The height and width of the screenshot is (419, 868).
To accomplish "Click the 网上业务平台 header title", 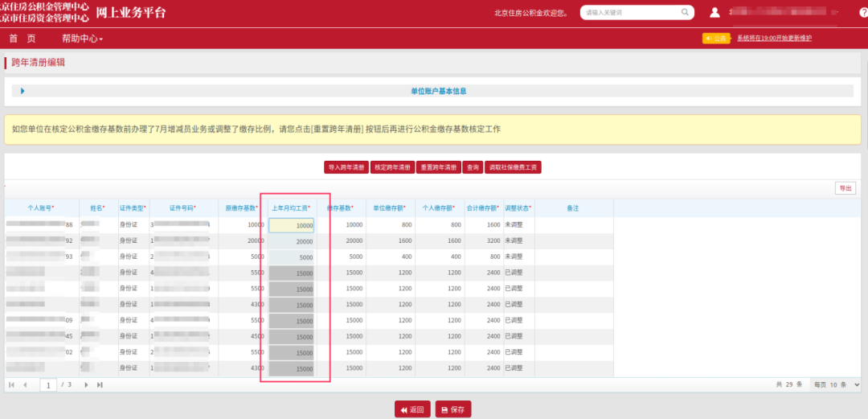I will (131, 13).
